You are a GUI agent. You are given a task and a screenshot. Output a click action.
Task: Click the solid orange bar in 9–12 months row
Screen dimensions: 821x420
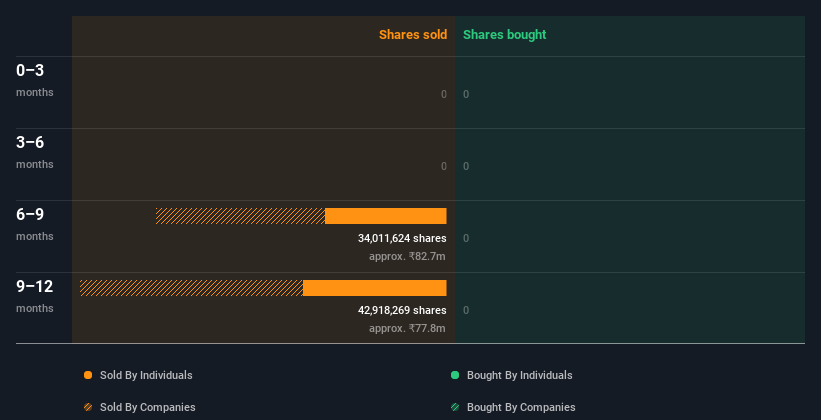(x=375, y=288)
